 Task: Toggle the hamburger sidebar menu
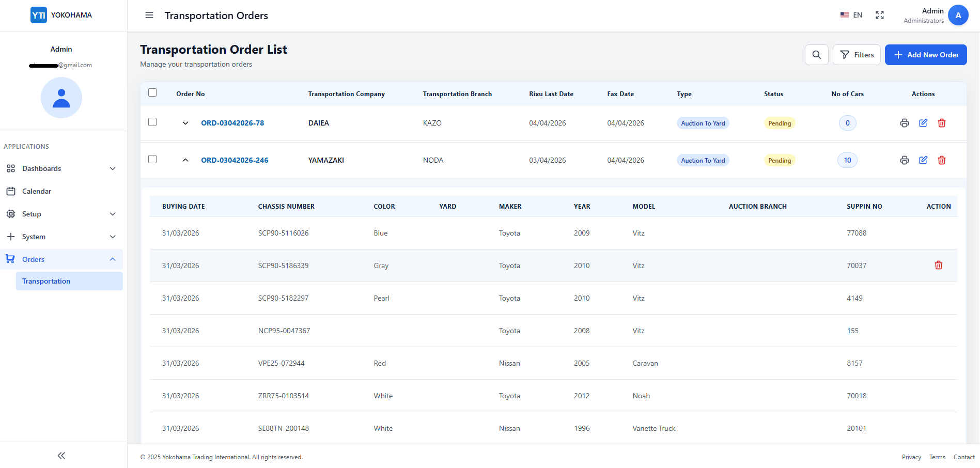tap(149, 15)
